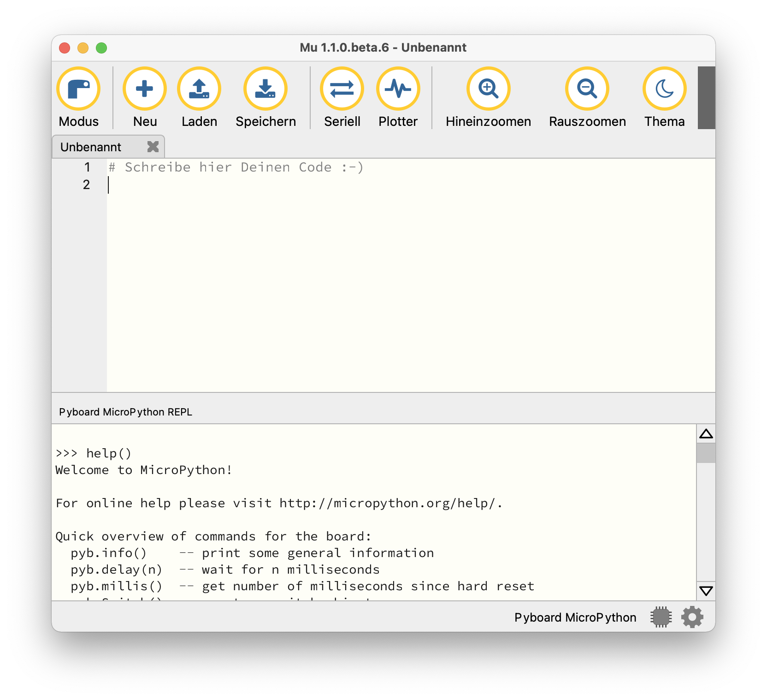Close the Unbenannt tab
767x700 pixels.
(x=153, y=147)
